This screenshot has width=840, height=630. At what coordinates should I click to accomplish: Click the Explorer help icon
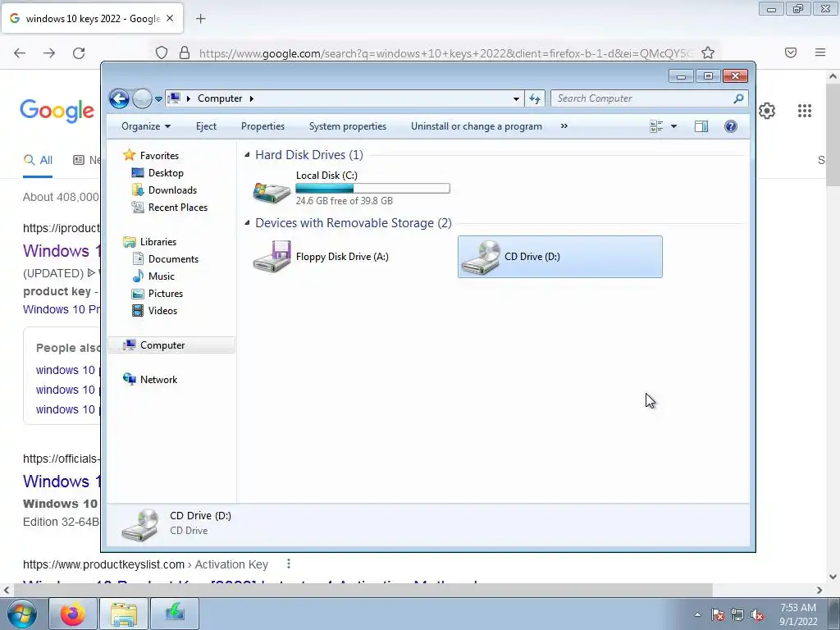click(x=731, y=126)
